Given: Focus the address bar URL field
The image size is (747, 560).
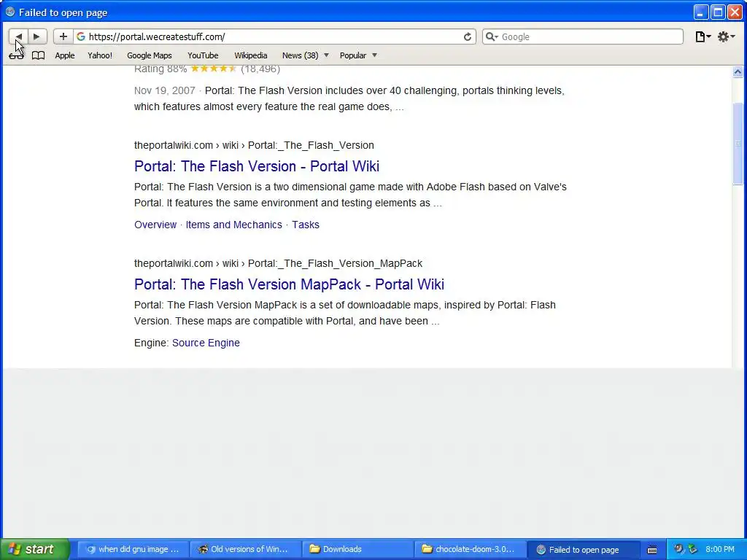Looking at the screenshot, I should [274, 36].
